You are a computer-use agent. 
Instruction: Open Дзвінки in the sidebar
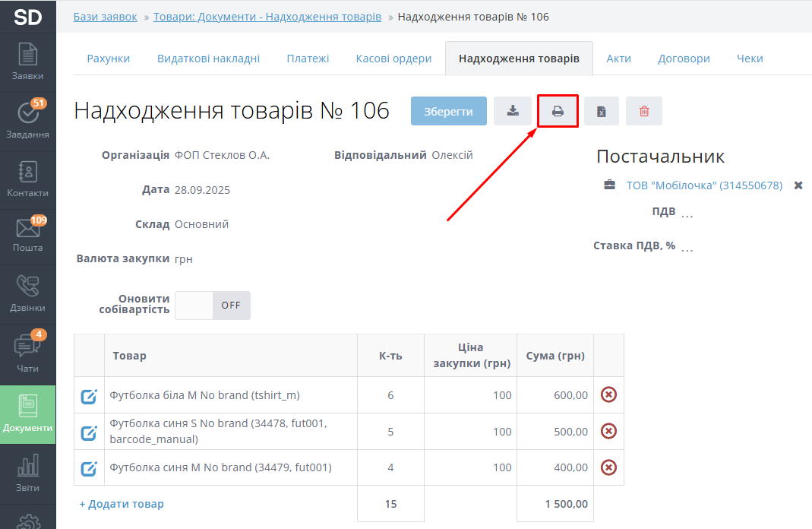(x=28, y=294)
